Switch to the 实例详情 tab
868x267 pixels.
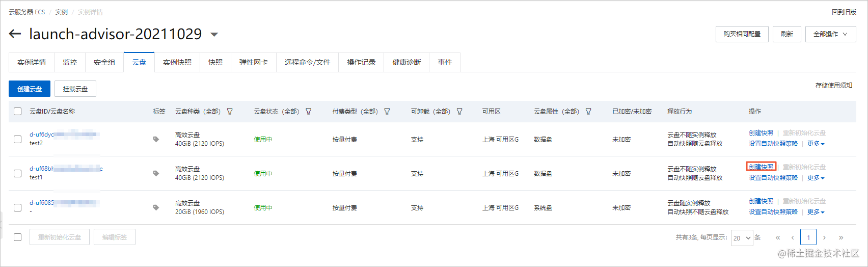[32, 62]
